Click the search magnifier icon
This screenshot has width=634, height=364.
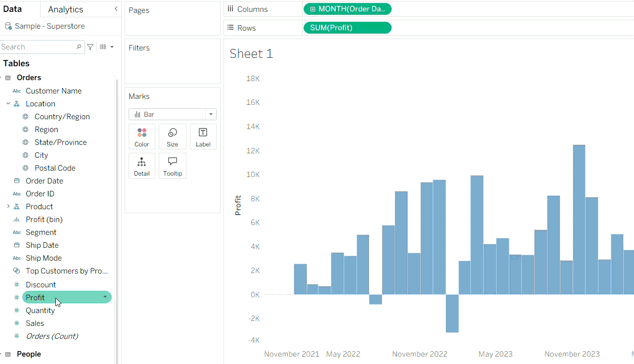coord(79,47)
